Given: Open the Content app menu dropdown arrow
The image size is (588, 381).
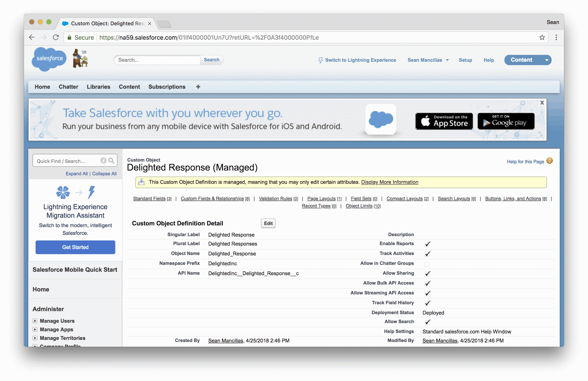Looking at the screenshot, I should 546,60.
